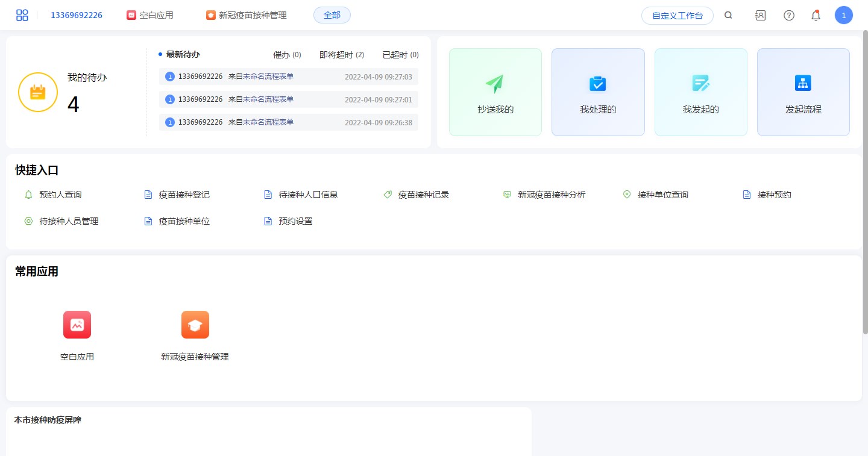The height and width of the screenshot is (456, 868).
Task: Open the 新冠疫苗接种分析 shortcut
Action: click(551, 195)
